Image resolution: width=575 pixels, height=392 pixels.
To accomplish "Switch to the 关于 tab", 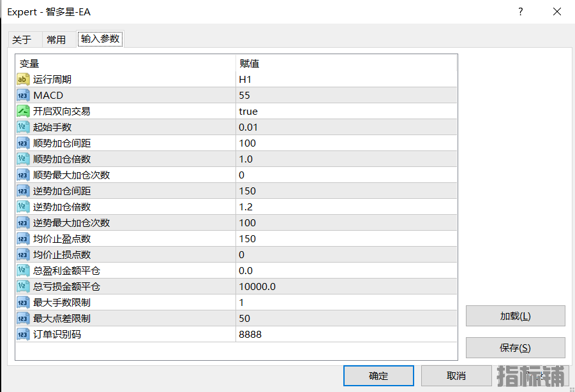I will [x=22, y=40].
